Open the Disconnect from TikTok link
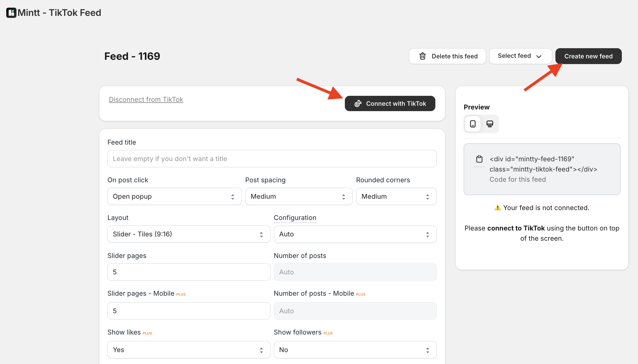 (146, 99)
